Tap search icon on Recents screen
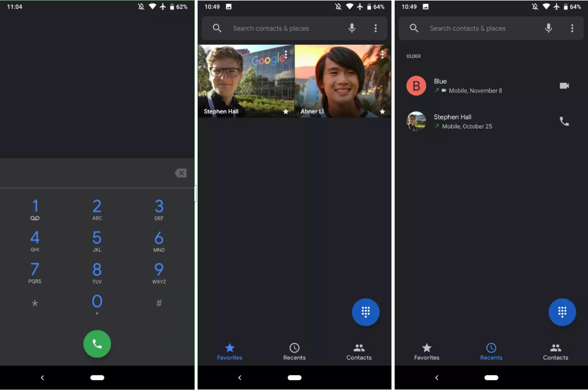Screen dimensions: 588x390 click(414, 28)
